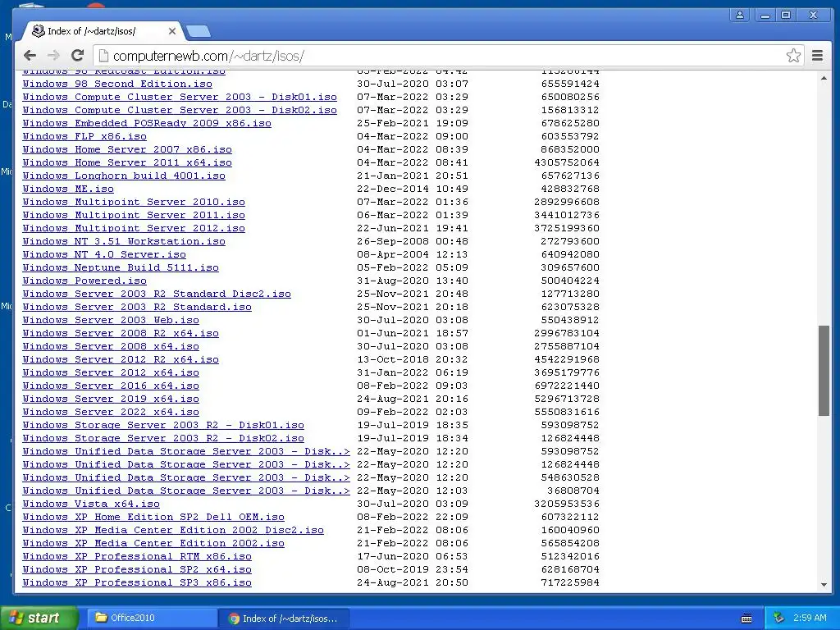The height and width of the screenshot is (630, 840).
Task: Focus the address bar showing computernewb.com
Action: tap(440, 56)
